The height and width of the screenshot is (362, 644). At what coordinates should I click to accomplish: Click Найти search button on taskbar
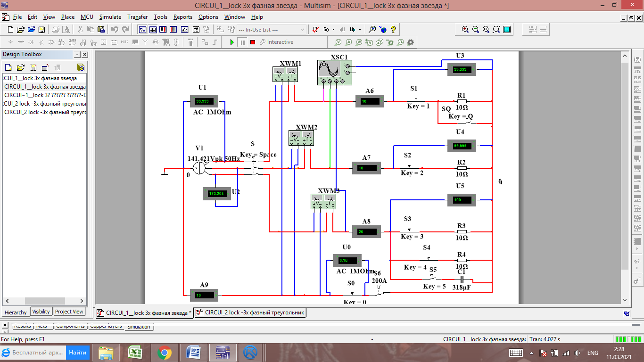click(x=77, y=352)
